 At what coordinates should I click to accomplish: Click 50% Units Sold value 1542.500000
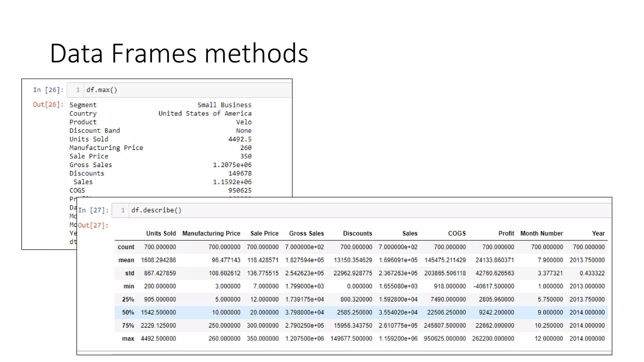pyautogui.click(x=158, y=313)
